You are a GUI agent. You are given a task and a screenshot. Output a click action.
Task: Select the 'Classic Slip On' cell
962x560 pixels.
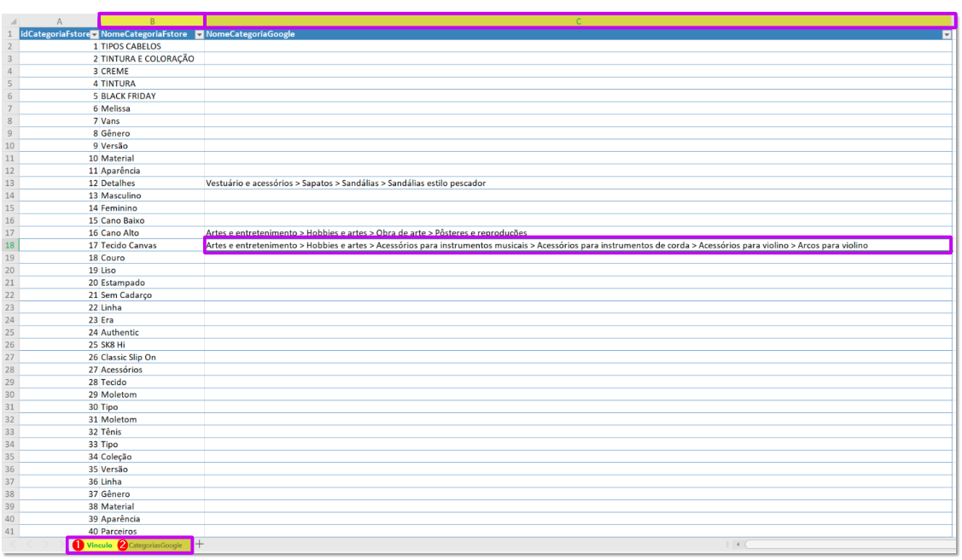pyautogui.click(x=128, y=357)
